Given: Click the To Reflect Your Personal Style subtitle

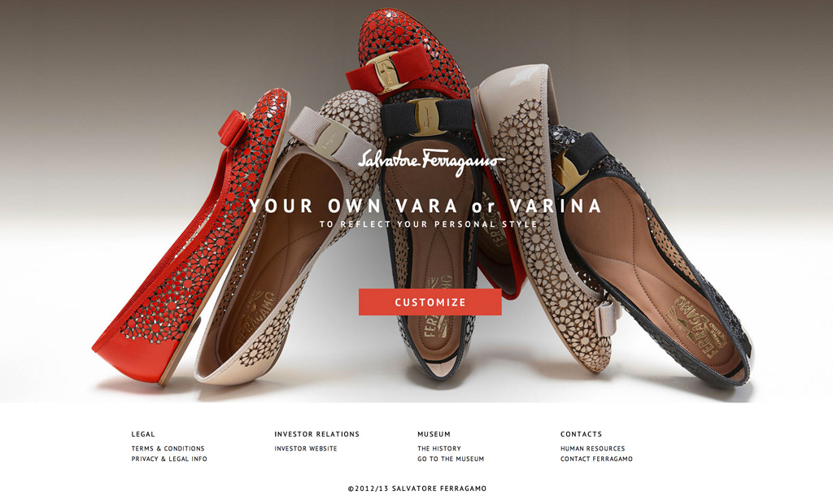Looking at the screenshot, I should click(x=428, y=224).
